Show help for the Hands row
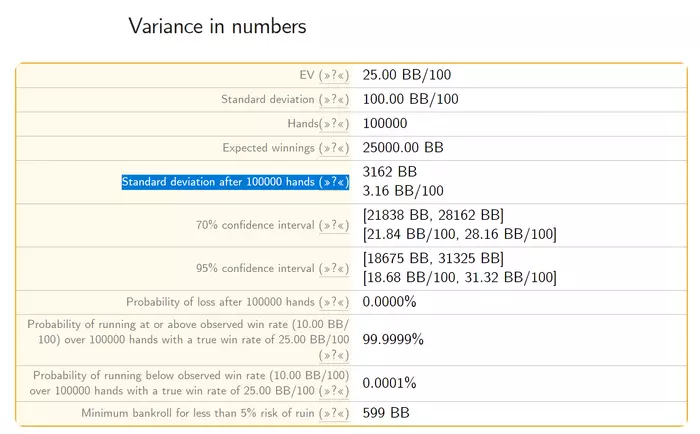Screen dimensions: 700x434 point(334,124)
